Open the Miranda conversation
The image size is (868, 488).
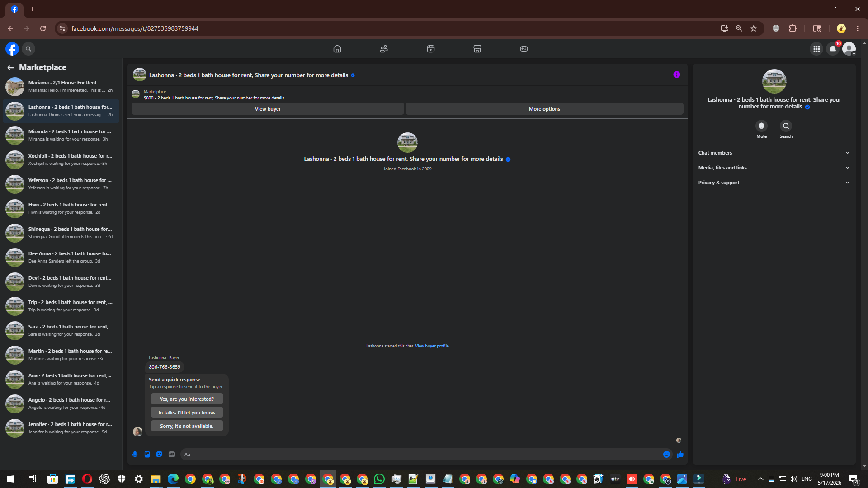click(61, 136)
